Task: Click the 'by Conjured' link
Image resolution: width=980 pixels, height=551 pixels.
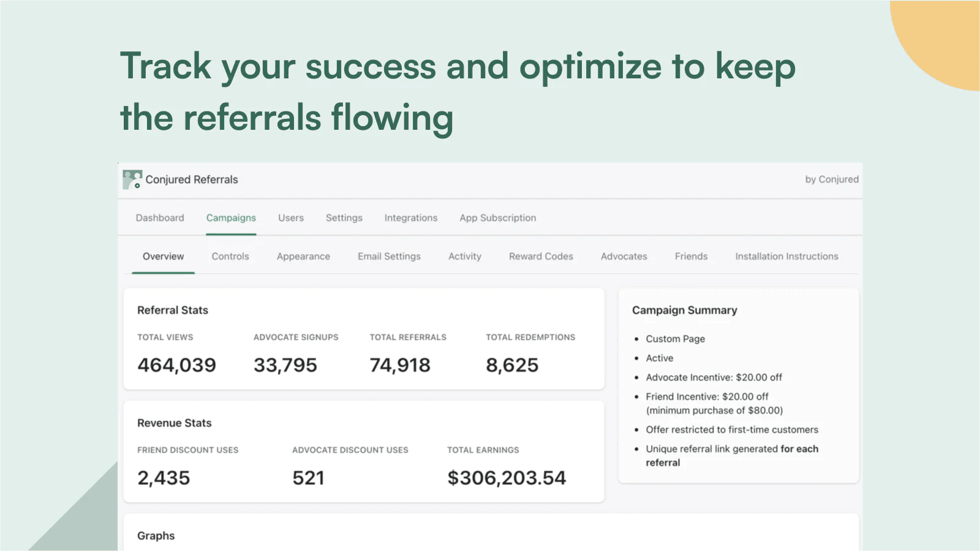Action: click(832, 179)
